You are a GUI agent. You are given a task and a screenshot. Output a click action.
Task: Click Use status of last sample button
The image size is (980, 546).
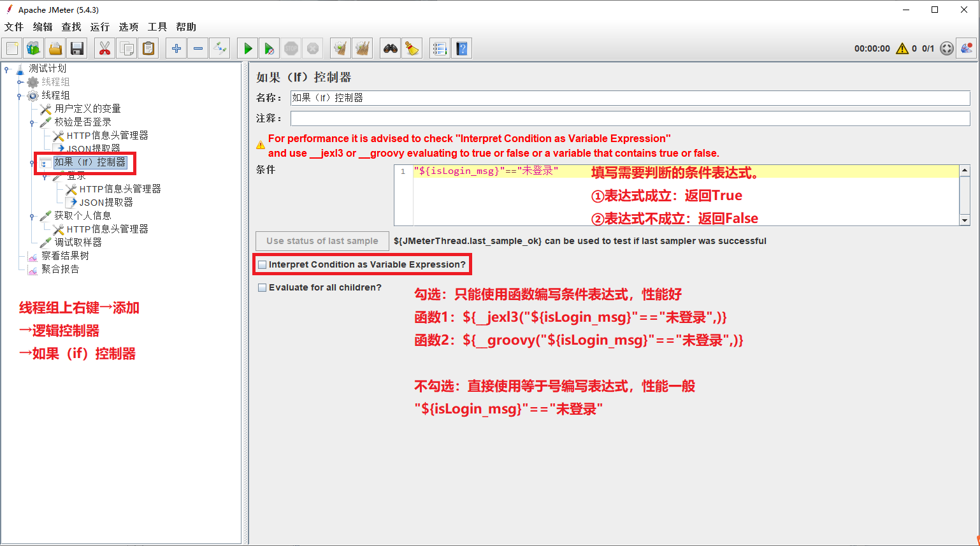[322, 241]
